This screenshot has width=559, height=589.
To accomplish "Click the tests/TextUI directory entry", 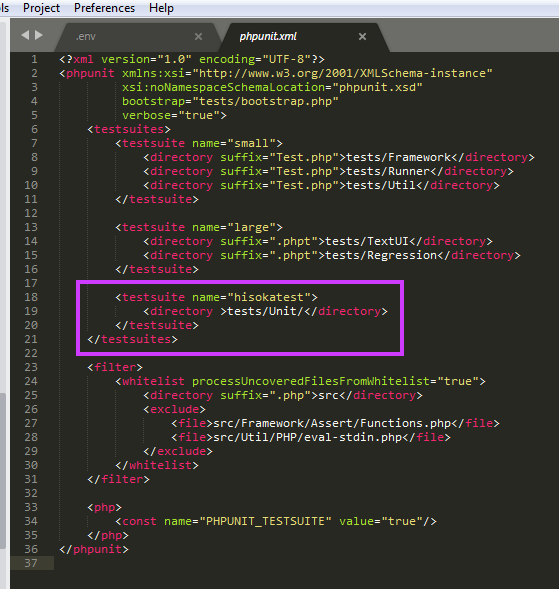I will click(x=318, y=241).
